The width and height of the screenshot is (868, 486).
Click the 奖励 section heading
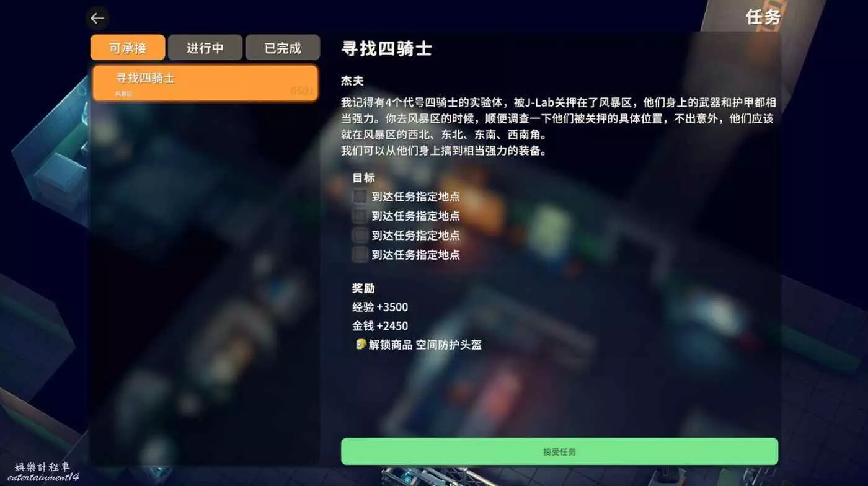(x=363, y=288)
